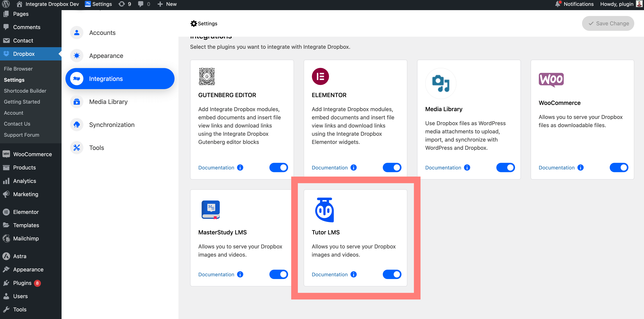The height and width of the screenshot is (319, 644).
Task: Open Contact Us submenu item
Action: tap(17, 124)
